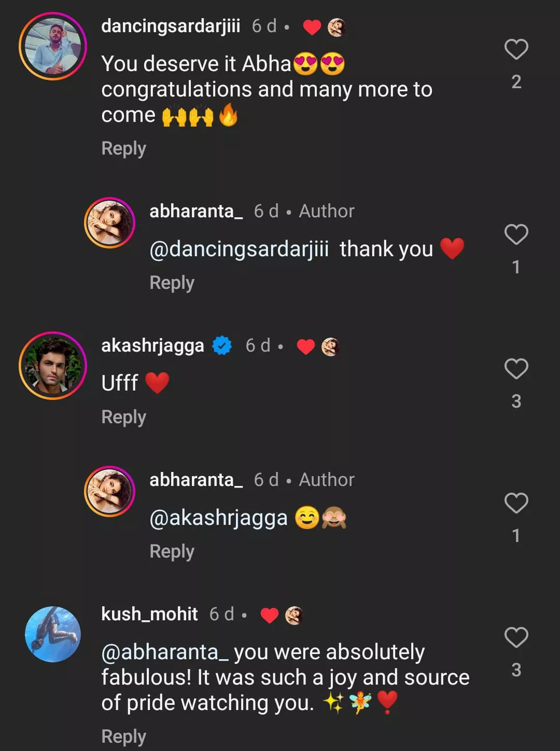Reply to kush_mohit's comment
Viewport: 560px width, 751px height.
click(123, 736)
